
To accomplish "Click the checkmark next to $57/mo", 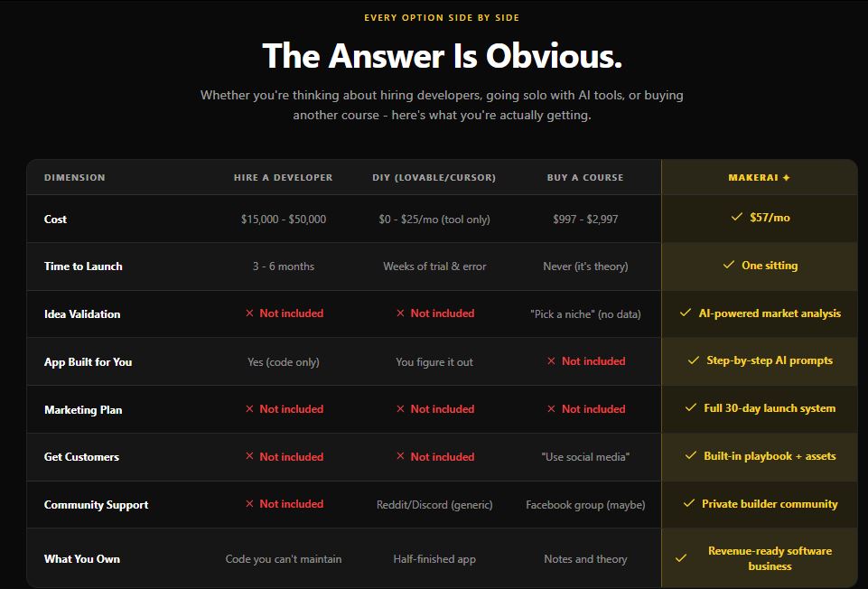I will [738, 218].
